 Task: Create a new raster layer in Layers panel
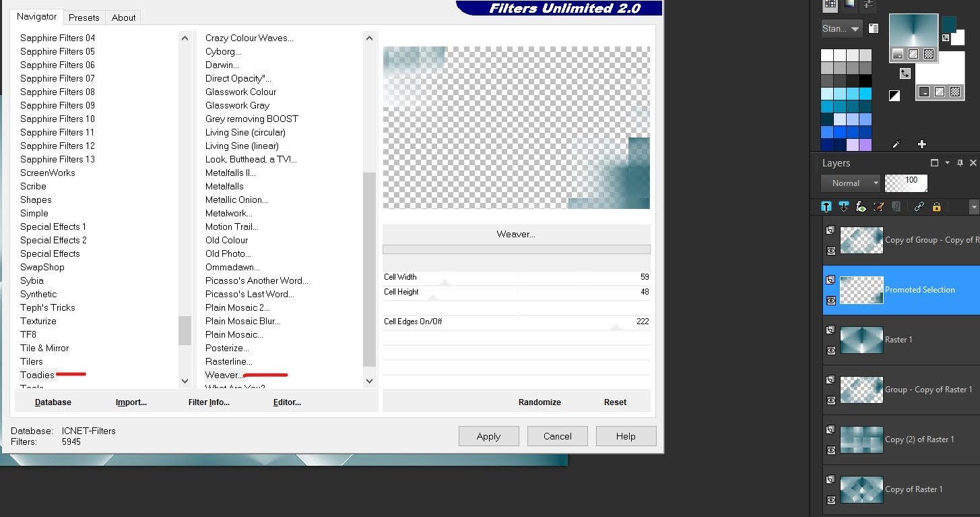[826, 207]
